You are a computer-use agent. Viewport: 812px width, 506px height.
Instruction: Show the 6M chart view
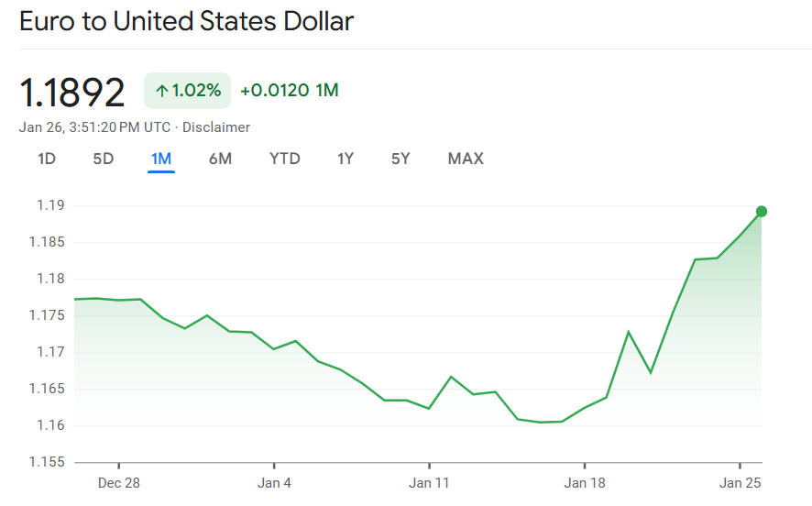click(x=220, y=159)
